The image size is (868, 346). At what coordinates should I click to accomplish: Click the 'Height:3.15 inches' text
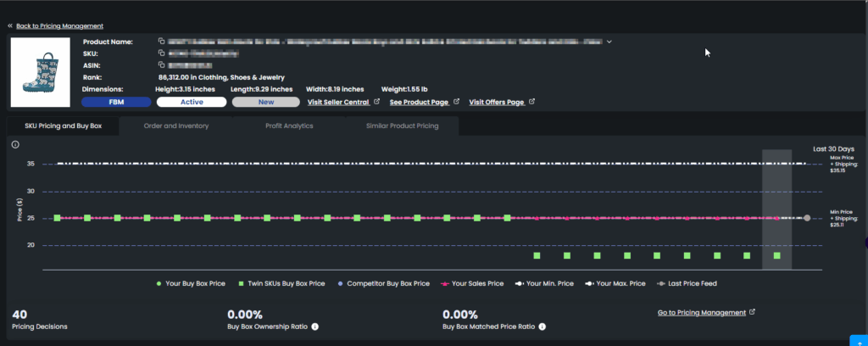(185, 89)
